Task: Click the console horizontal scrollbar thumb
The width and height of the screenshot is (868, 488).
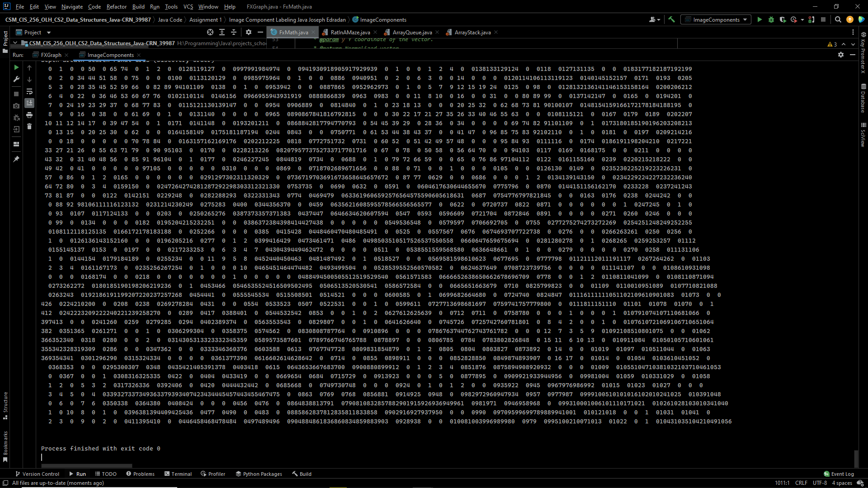Action: tap(86, 465)
